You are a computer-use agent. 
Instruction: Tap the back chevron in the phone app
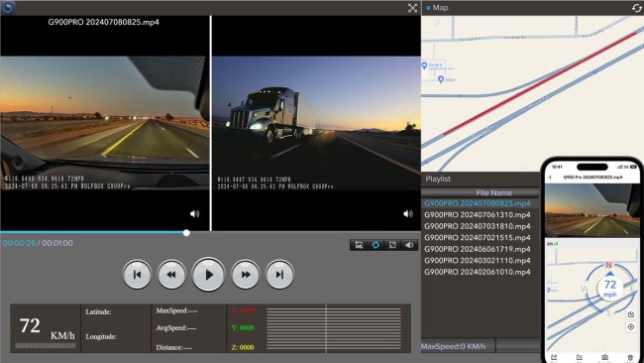click(x=550, y=178)
